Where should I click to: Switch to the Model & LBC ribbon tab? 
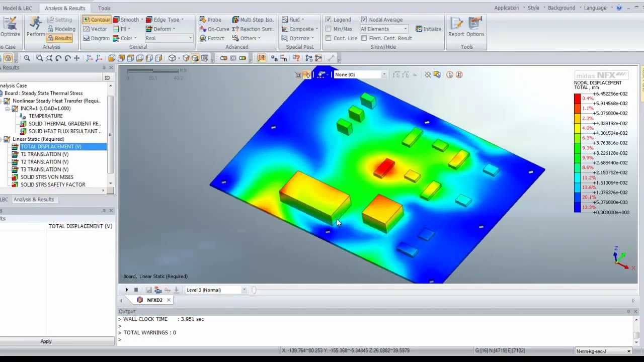coord(18,8)
